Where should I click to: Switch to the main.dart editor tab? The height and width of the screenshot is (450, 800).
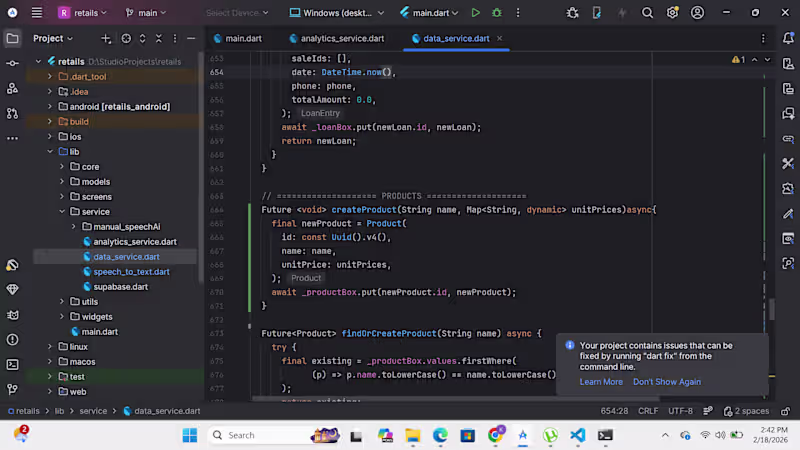tap(243, 38)
